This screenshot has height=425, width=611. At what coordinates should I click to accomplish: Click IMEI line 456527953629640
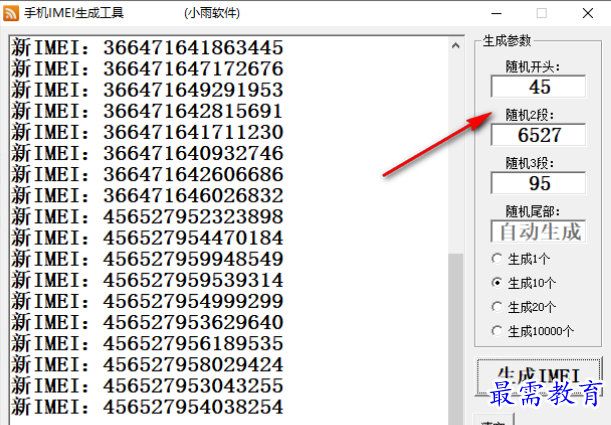147,323
